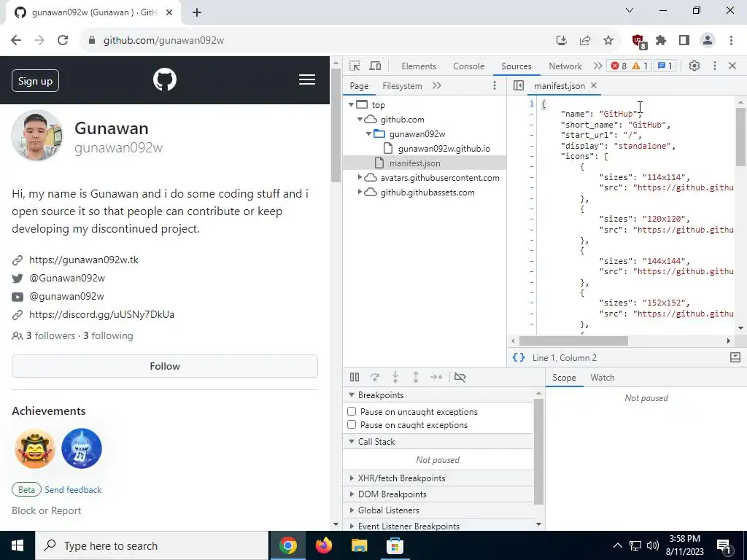Click the step out debugger icon
The width and height of the screenshot is (747, 560).
point(416,377)
